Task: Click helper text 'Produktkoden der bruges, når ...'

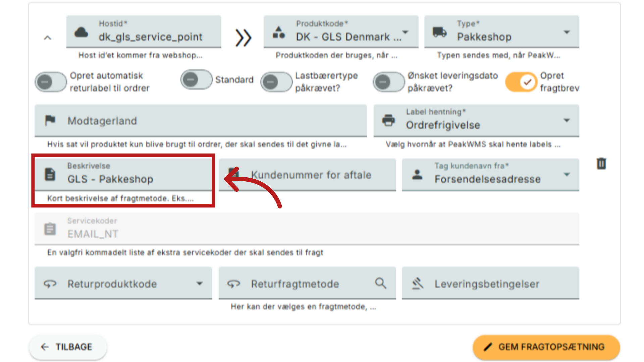Action: 336,55
